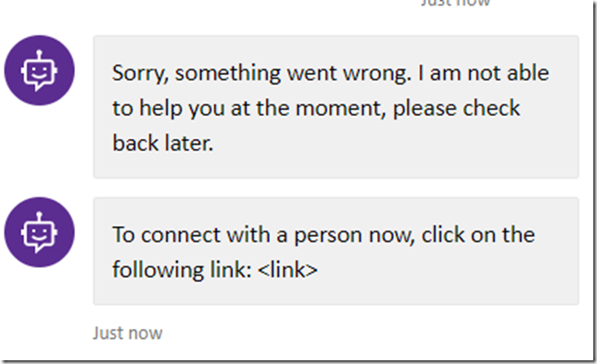597x364 pixels.
Task: Click the speech tail under the top robot icon
Action: (x=39, y=87)
